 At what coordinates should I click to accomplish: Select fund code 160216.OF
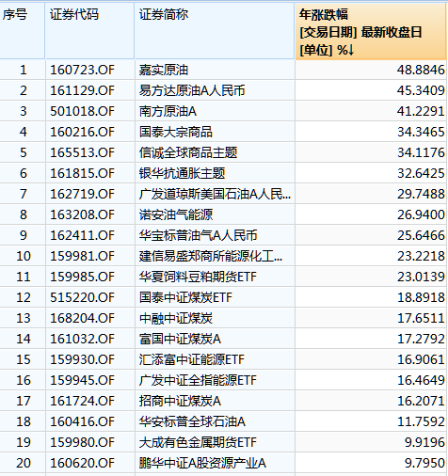click(x=83, y=132)
